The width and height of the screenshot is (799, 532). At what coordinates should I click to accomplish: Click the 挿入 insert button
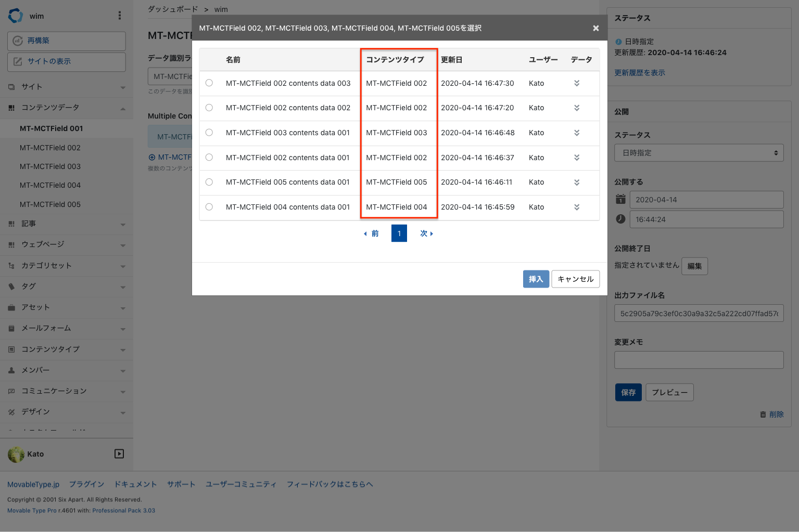[536, 279]
